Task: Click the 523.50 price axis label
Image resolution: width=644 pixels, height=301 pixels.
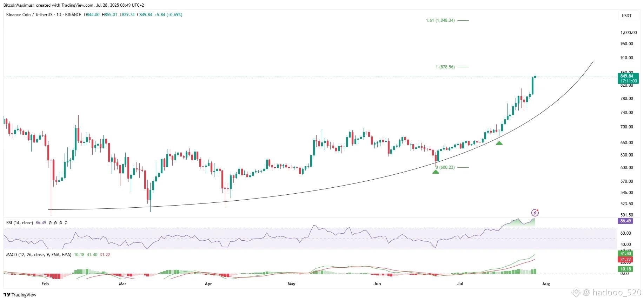Action: click(x=626, y=204)
